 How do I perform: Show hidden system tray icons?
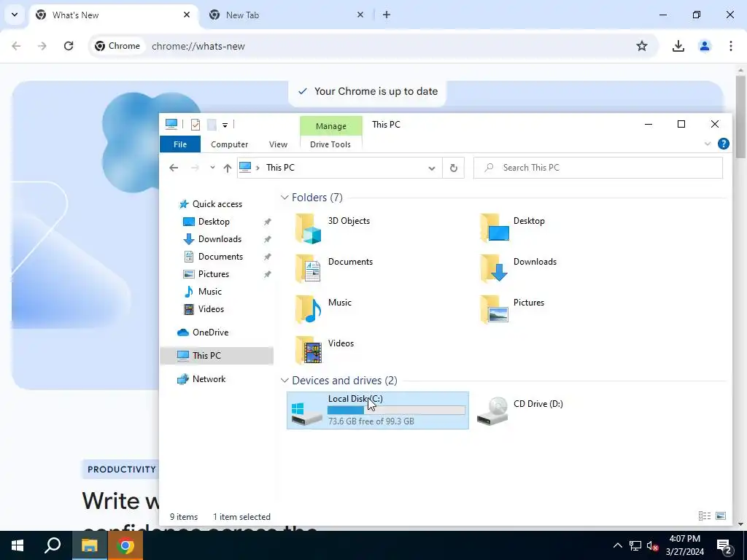617,545
